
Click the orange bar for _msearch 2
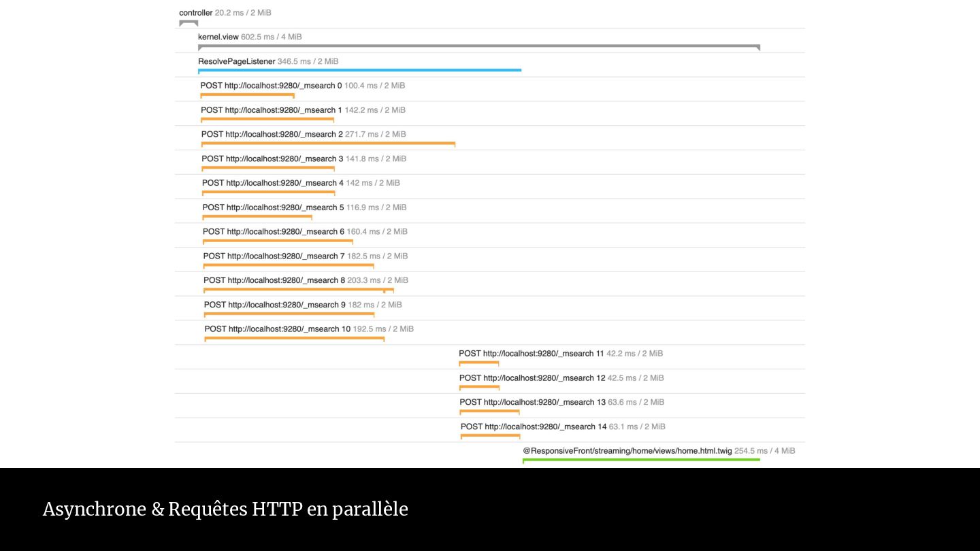pos(328,144)
